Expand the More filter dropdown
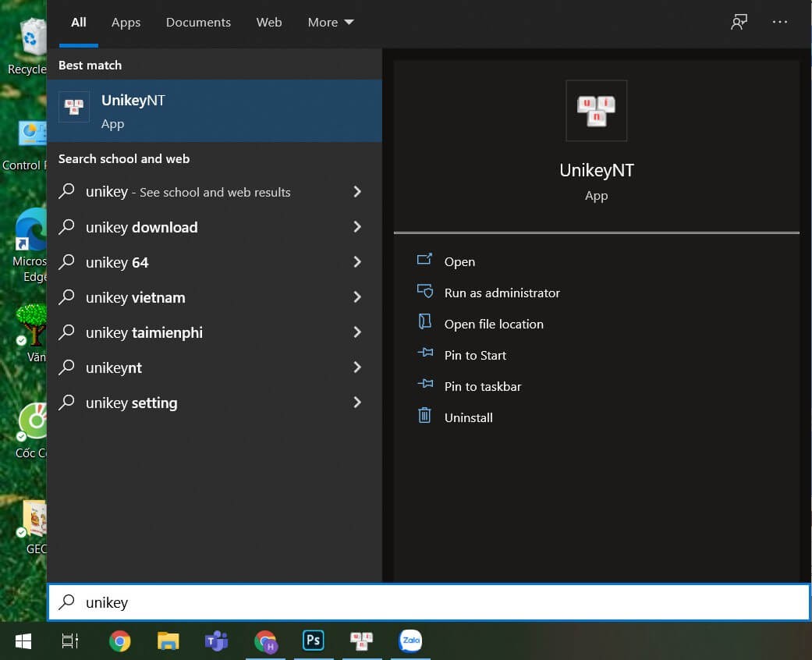 point(331,23)
